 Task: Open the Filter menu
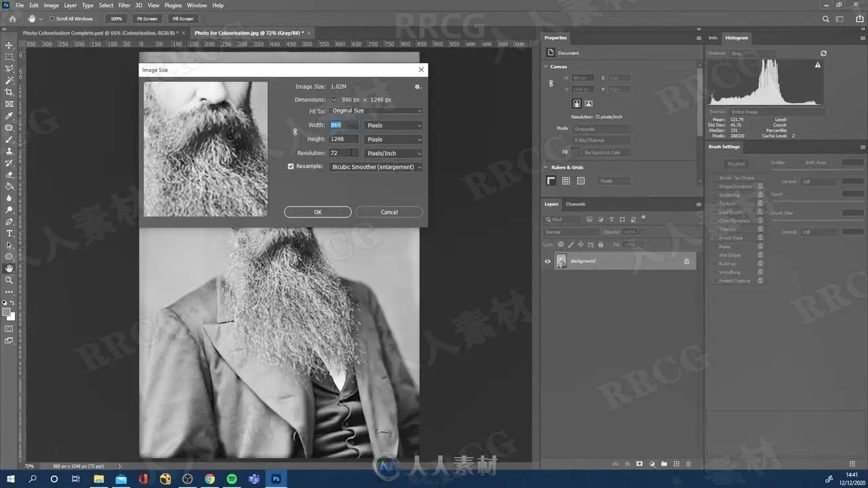tap(124, 5)
